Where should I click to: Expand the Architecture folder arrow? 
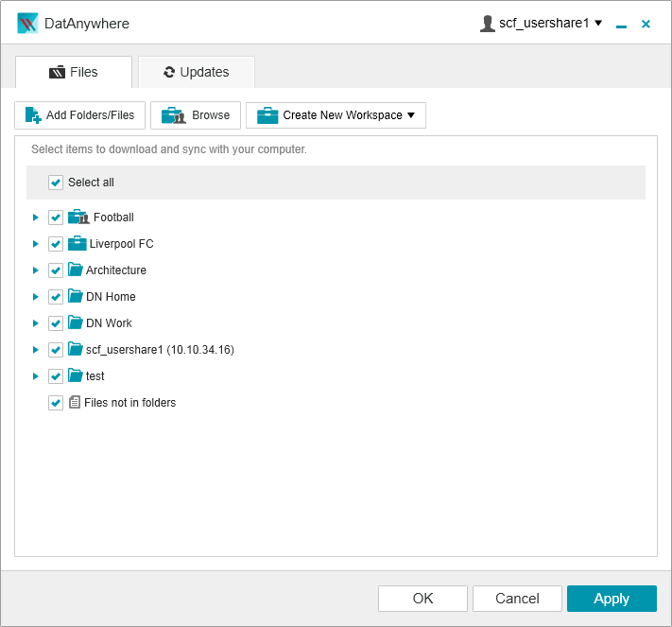36,270
